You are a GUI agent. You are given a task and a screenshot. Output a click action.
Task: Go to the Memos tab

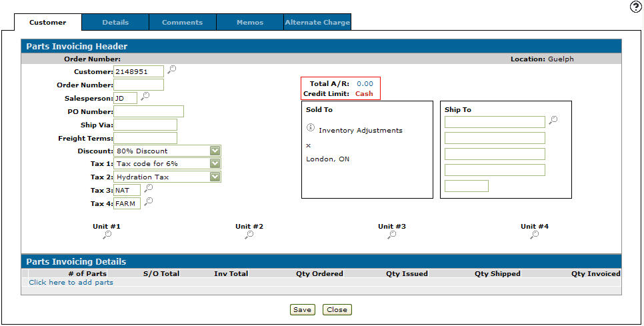tap(250, 23)
